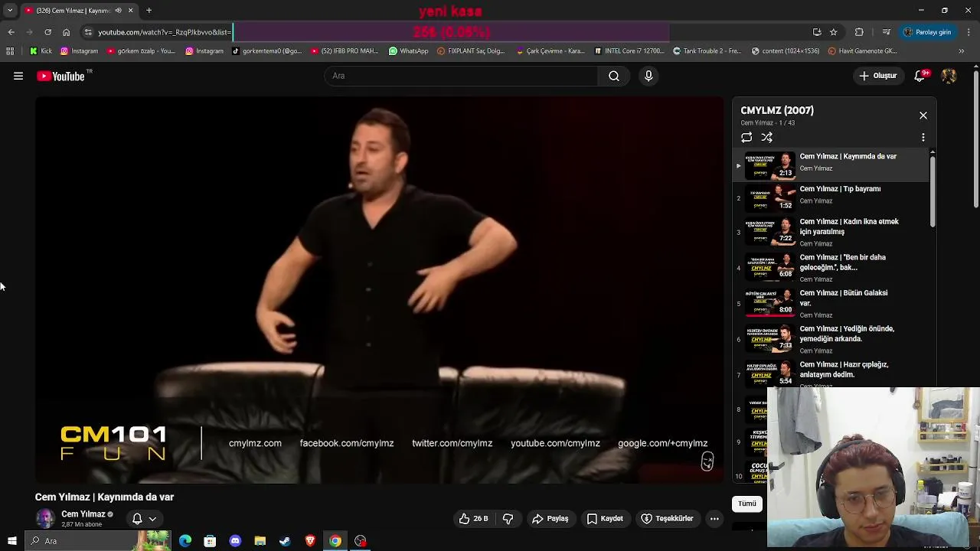The width and height of the screenshot is (980, 551).
Task: Launch Brave browser from taskbar
Action: point(310,541)
